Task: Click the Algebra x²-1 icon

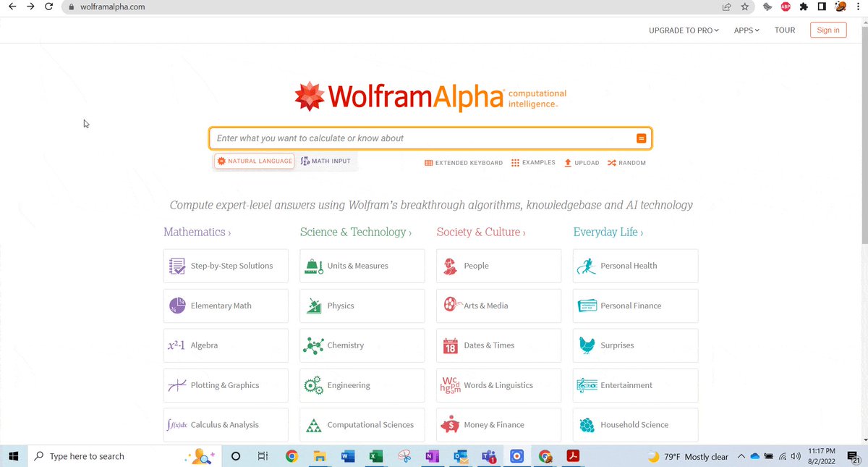Action: tap(176, 345)
